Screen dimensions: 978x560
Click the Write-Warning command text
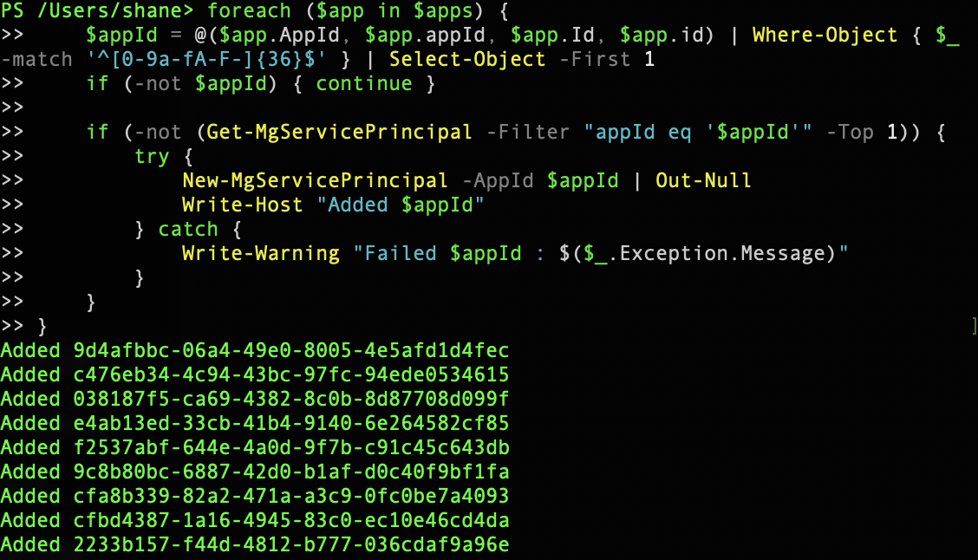(x=258, y=253)
